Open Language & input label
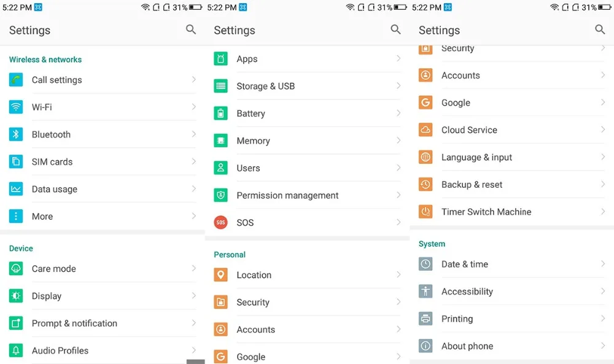Viewport: 614px width, 364px height. pyautogui.click(x=476, y=157)
